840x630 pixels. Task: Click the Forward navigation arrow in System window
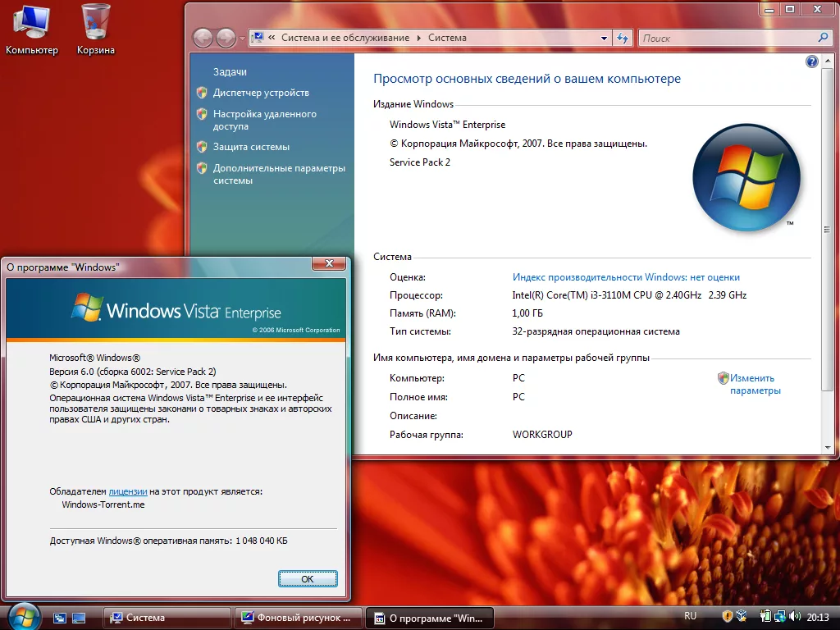[x=226, y=38]
